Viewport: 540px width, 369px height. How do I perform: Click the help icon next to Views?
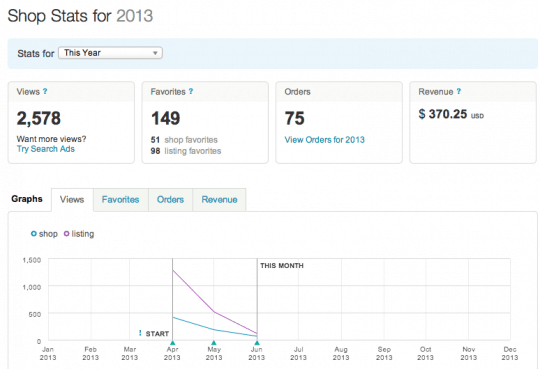[45, 91]
